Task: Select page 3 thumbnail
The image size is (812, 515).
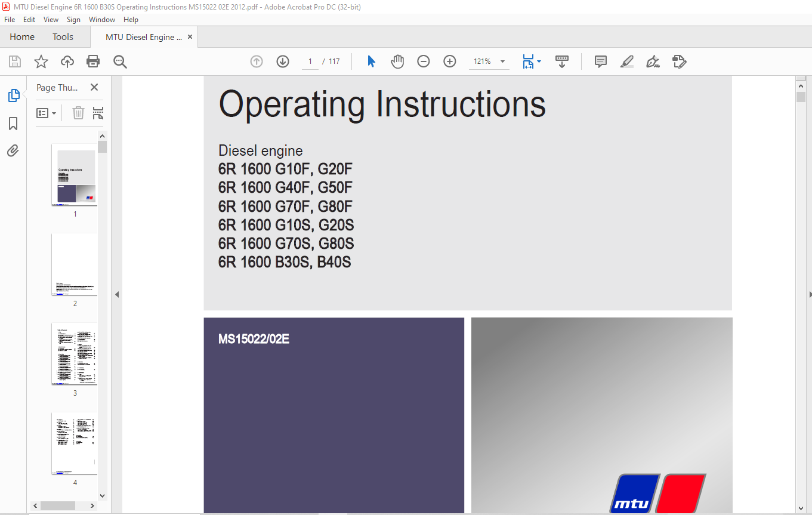Action: (75, 354)
